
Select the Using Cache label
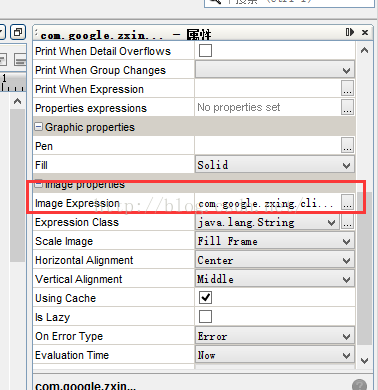coord(65,298)
